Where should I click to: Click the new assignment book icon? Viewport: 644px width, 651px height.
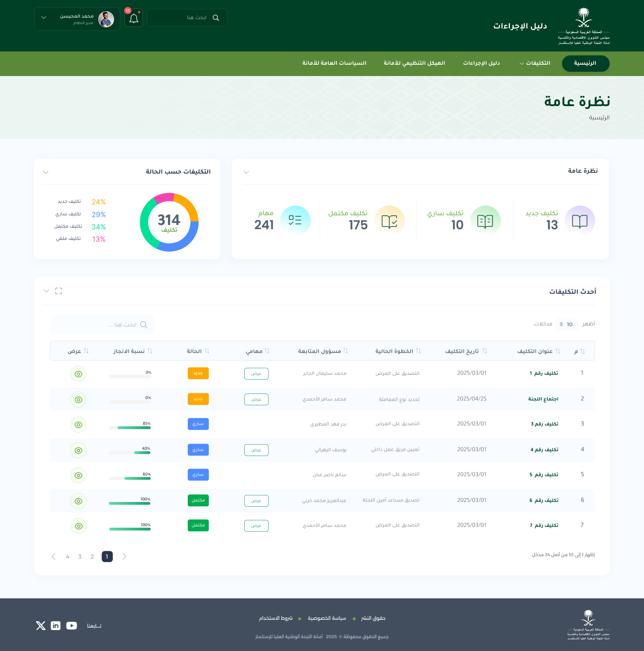[580, 221]
